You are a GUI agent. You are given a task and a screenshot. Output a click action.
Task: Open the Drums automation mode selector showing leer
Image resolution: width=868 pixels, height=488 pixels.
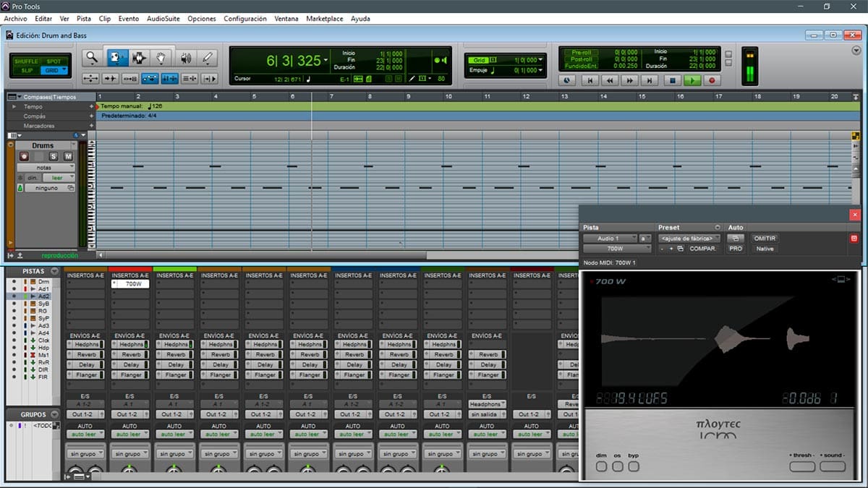click(x=58, y=177)
